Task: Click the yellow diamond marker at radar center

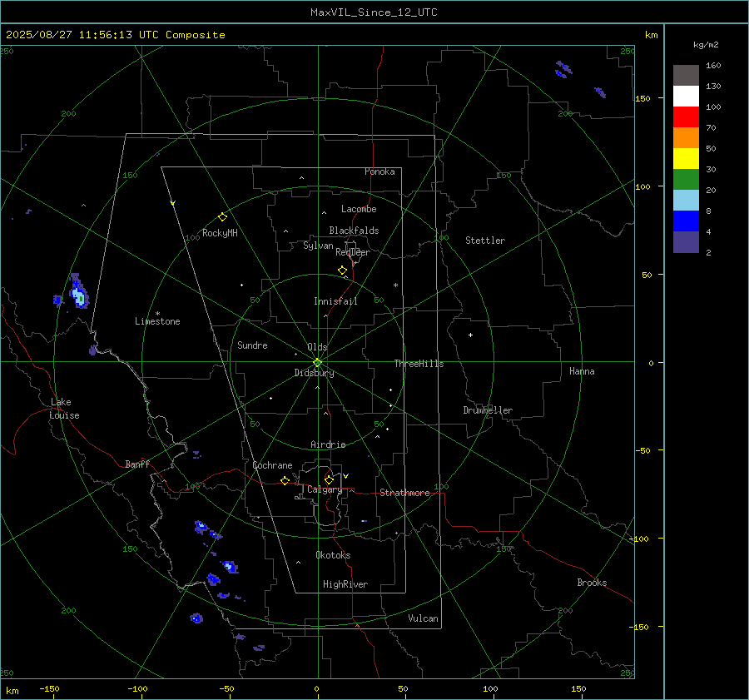Action: coord(318,362)
